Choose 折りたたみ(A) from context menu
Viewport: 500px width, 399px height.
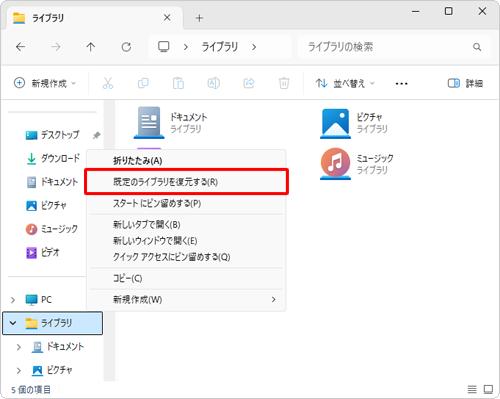186,161
